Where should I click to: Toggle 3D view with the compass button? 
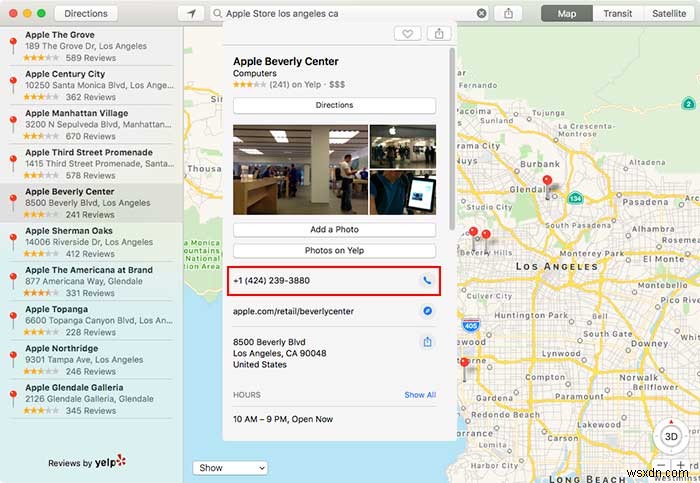coord(671,436)
